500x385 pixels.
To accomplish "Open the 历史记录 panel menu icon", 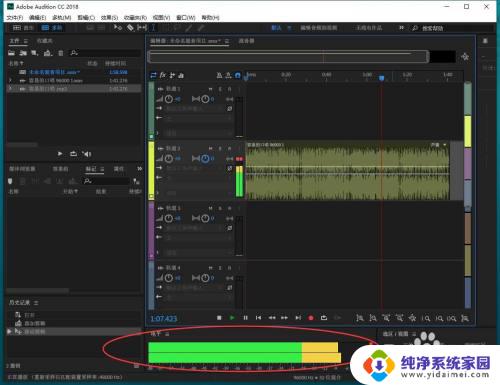I will pos(36,302).
